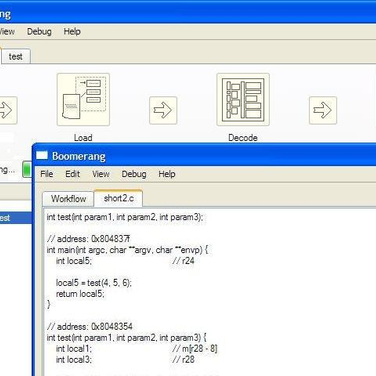
Task: Click the line 'local5 = test(4, 5, 6);'
Action: pyautogui.click(x=94, y=283)
